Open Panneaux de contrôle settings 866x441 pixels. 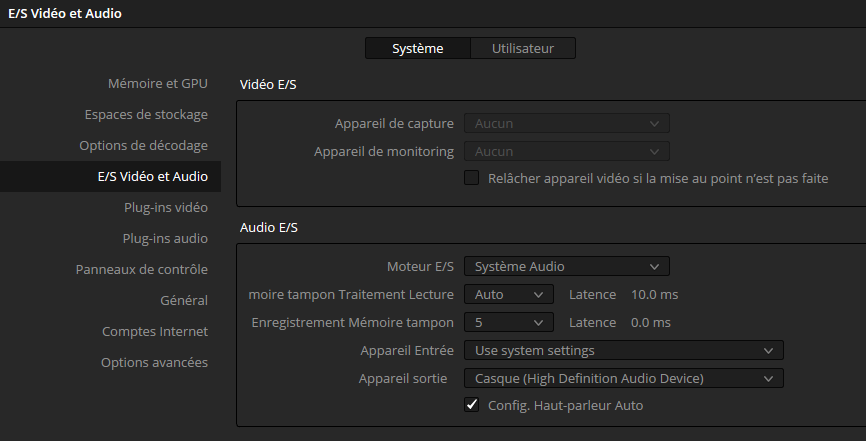141,269
